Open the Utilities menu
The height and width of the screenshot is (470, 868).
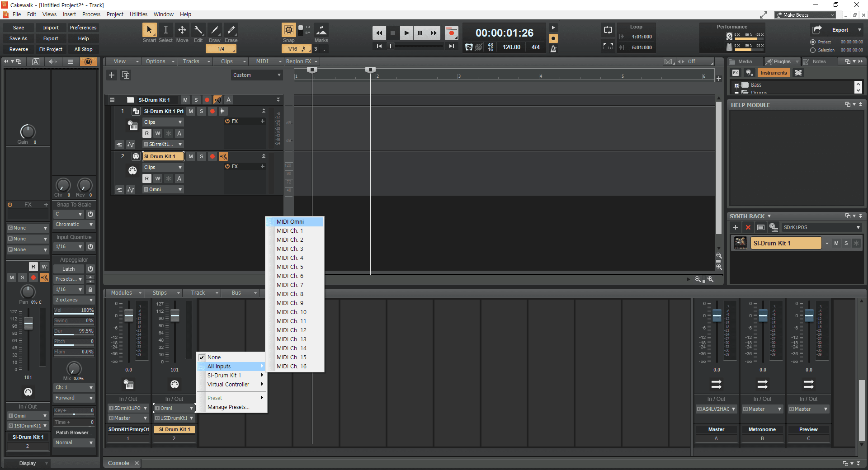tap(138, 14)
